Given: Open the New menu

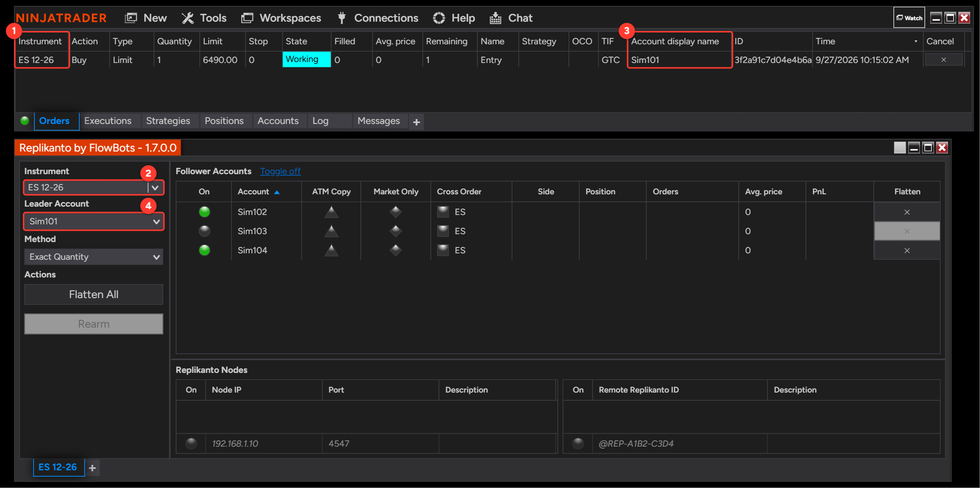Looking at the screenshot, I should (x=146, y=18).
